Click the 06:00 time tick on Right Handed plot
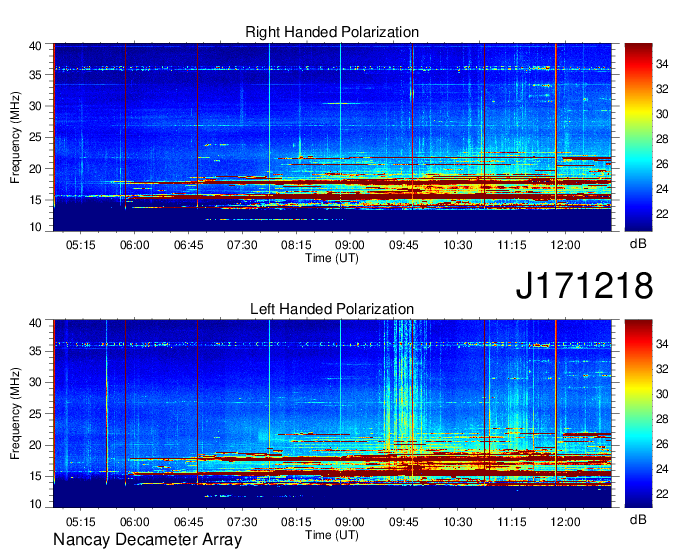This screenshot has height=552, width=680. pyautogui.click(x=134, y=245)
